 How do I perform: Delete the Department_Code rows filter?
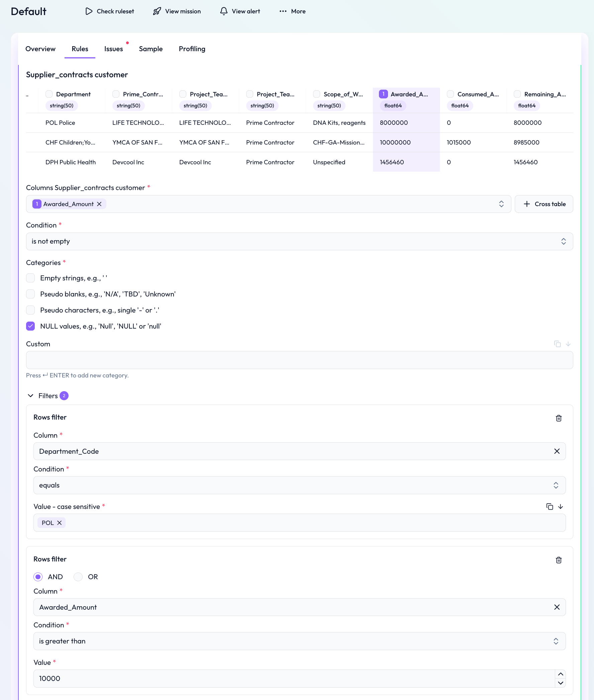pos(559,418)
